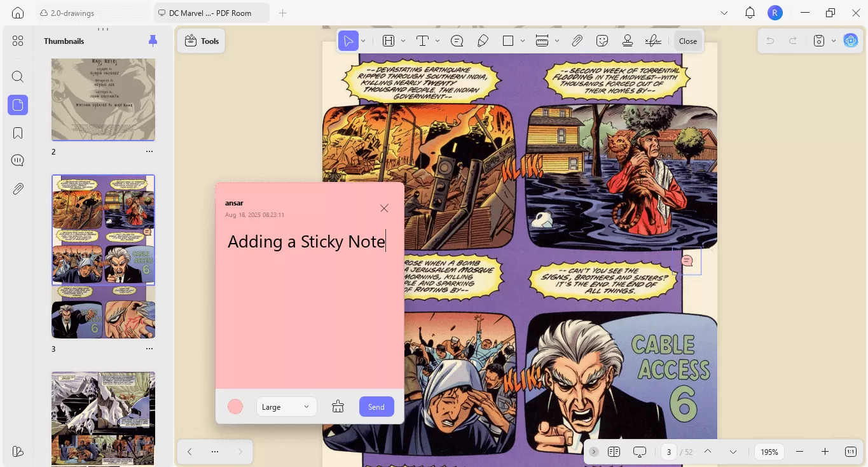Image resolution: width=868 pixels, height=467 pixels.
Task: Click the Home icon in title bar
Action: [18, 13]
